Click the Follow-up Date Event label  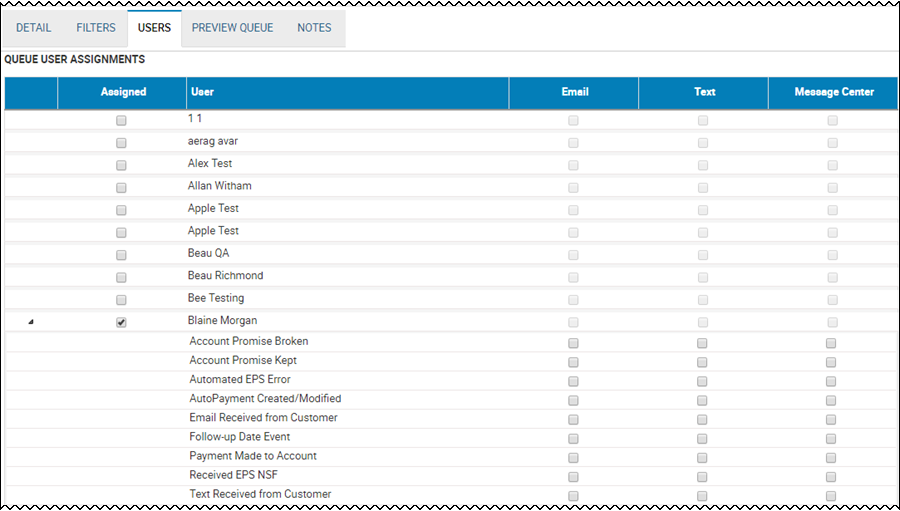tap(239, 436)
